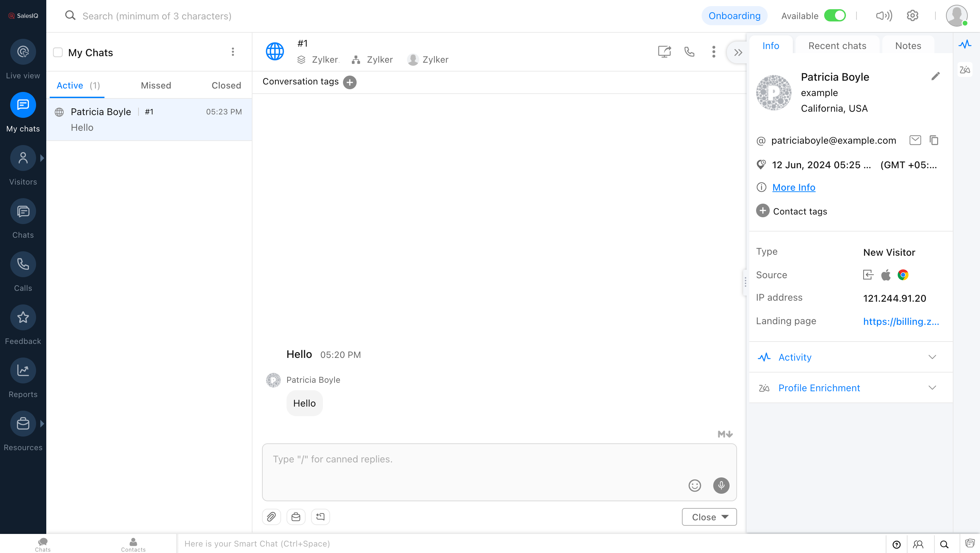Attach a file to the chat

pyautogui.click(x=271, y=517)
